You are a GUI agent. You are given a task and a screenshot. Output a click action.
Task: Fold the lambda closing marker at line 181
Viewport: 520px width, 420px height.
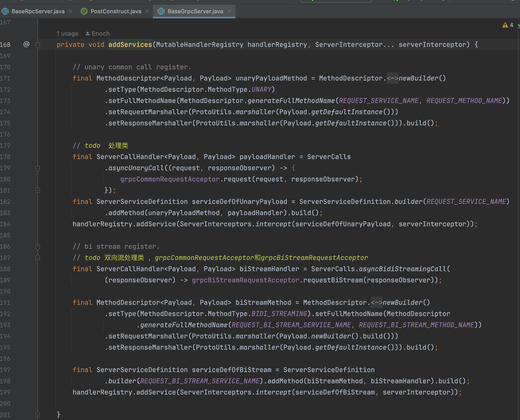tap(38, 190)
